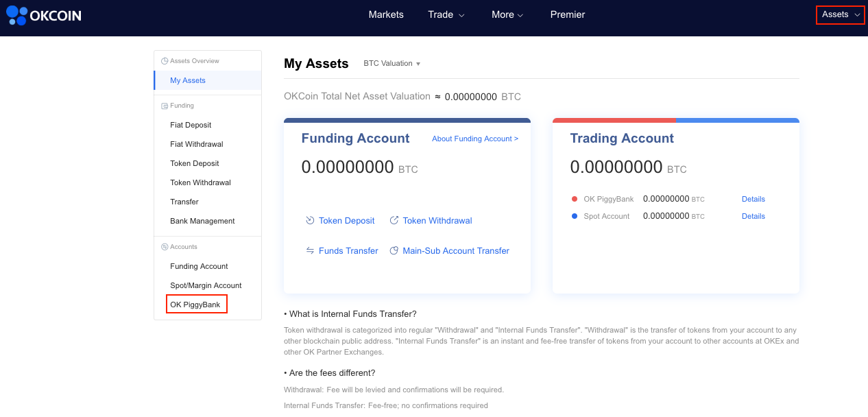Click the Funds Transfer arrows icon
The height and width of the screenshot is (417, 868).
(310, 250)
